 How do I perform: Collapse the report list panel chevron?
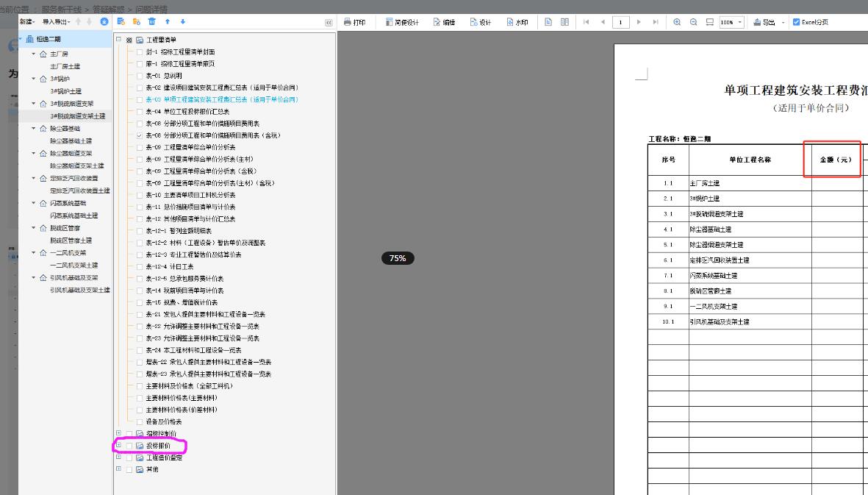point(329,23)
